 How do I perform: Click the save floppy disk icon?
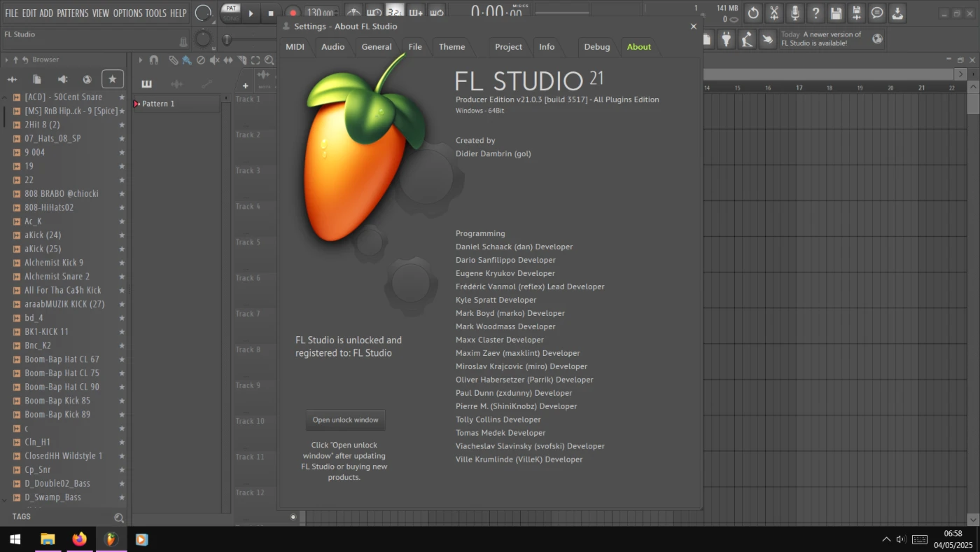click(x=836, y=13)
